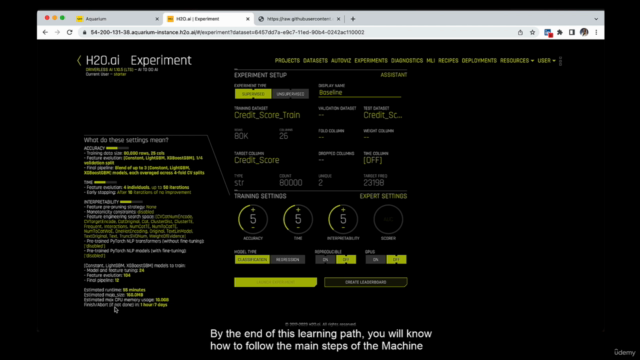Increase the Time dial with plus
The width and height of the screenshot is (640, 360).
(x=298, y=210)
